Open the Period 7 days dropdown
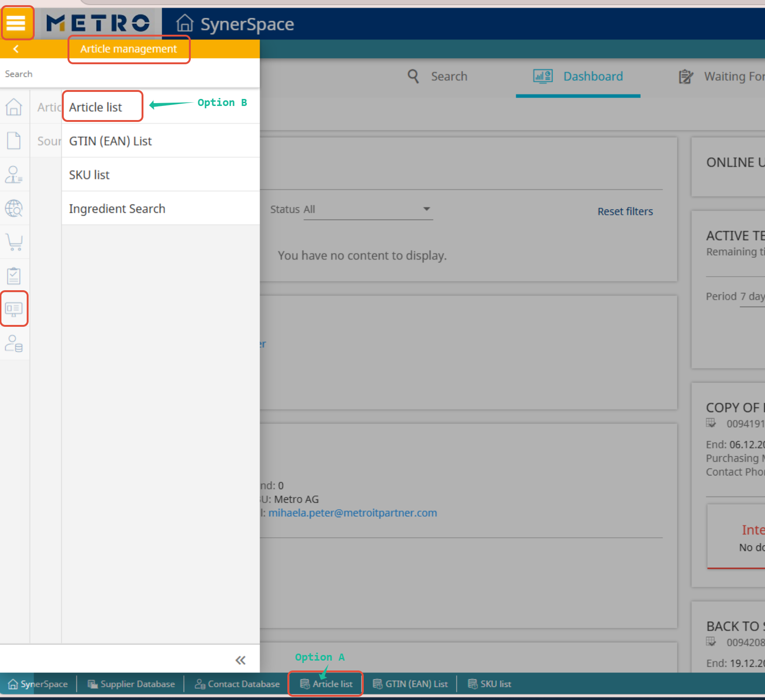 [752, 297]
